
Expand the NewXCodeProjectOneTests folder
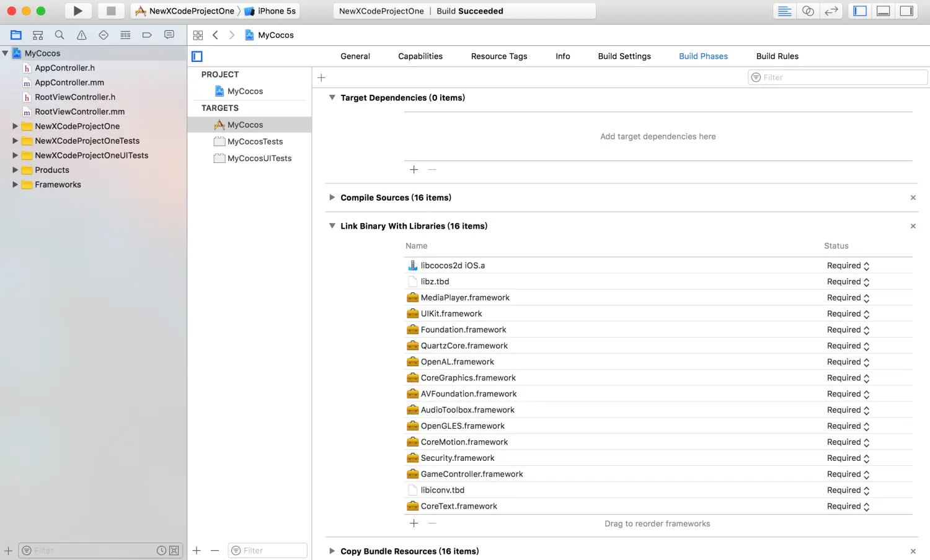[x=15, y=141]
